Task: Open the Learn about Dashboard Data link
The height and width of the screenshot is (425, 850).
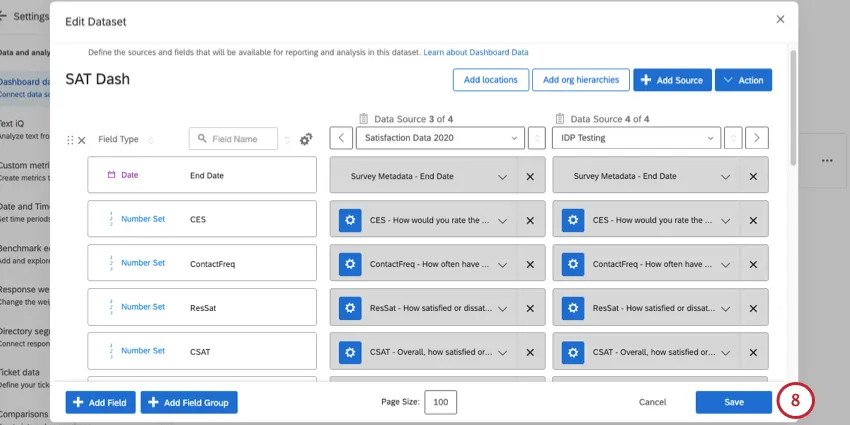Action: pyautogui.click(x=476, y=52)
